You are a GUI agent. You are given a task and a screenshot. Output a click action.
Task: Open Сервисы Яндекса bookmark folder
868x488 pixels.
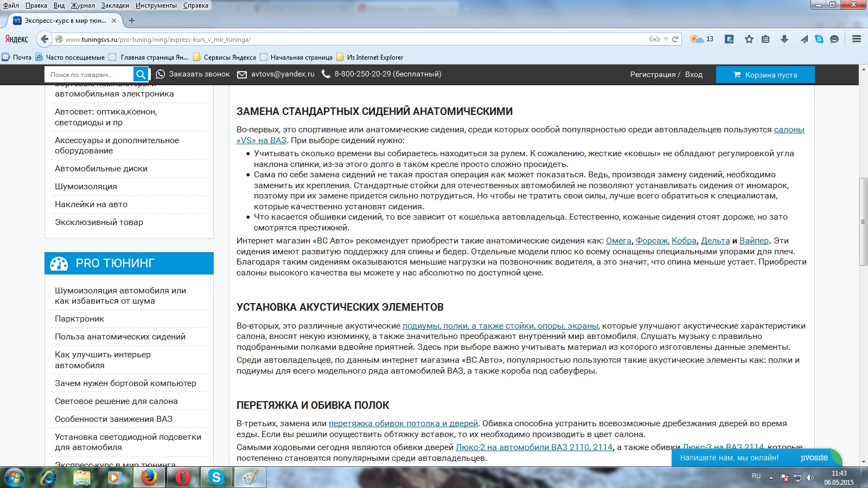[x=225, y=57]
